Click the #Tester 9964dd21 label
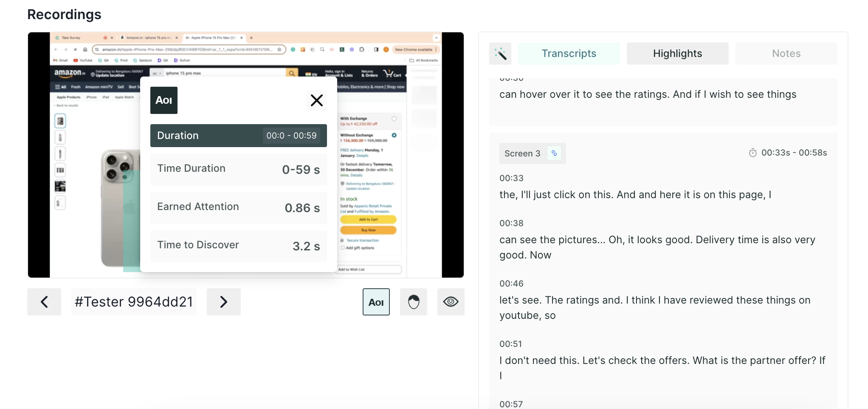This screenshot has width=868, height=409. (x=134, y=302)
